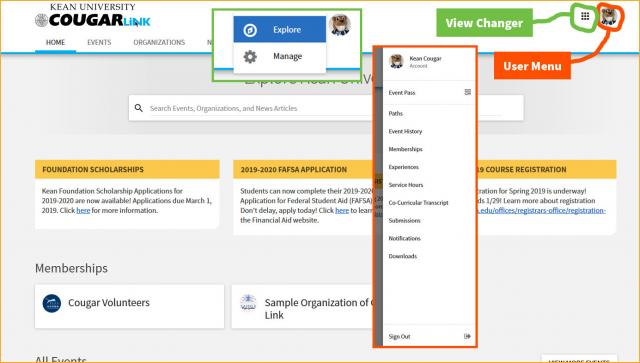This screenshot has width=640, height=363.
Task: Open Kean Cougar Account entry
Action: 429,62
